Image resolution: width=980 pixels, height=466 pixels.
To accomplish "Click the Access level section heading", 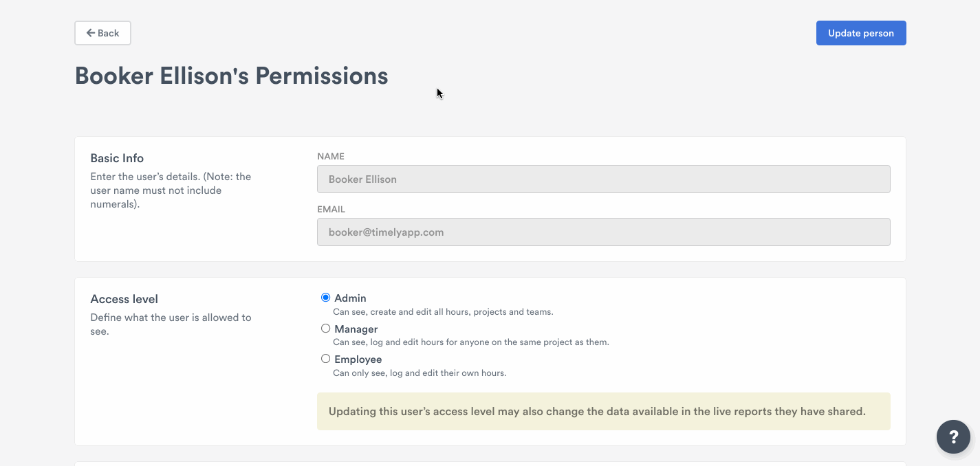I will [124, 299].
